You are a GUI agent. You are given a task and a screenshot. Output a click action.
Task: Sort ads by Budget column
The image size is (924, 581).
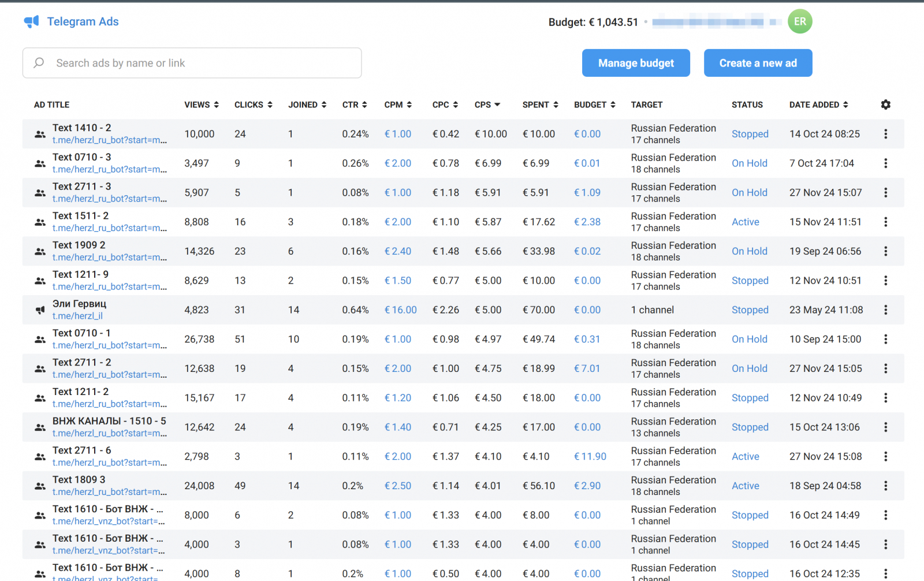(594, 105)
